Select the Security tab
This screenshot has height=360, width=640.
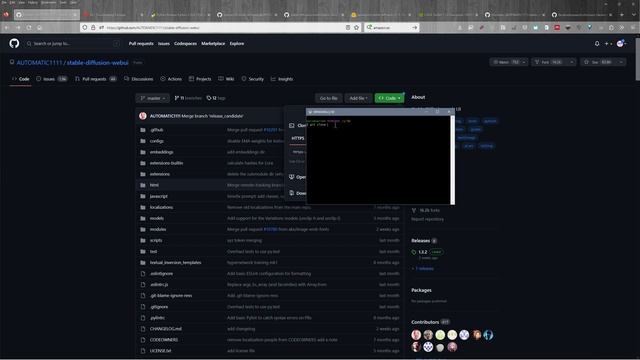pos(253,79)
